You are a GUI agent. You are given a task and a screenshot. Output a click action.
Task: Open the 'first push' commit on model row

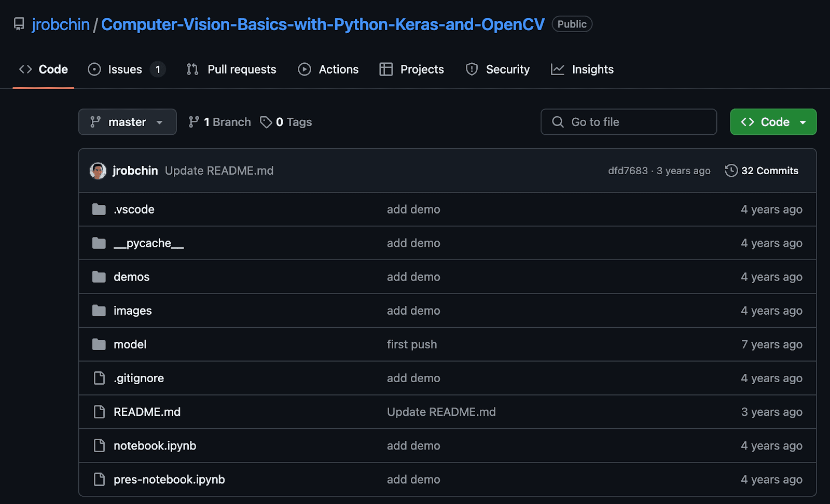tap(412, 344)
